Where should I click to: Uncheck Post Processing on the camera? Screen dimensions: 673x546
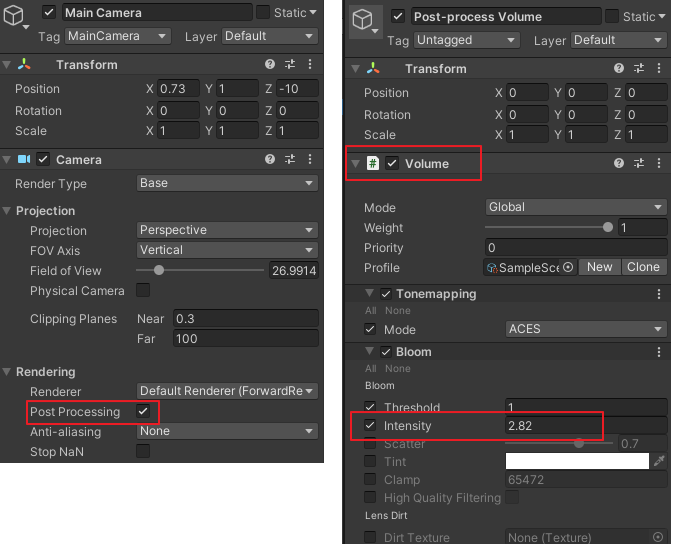pos(143,411)
